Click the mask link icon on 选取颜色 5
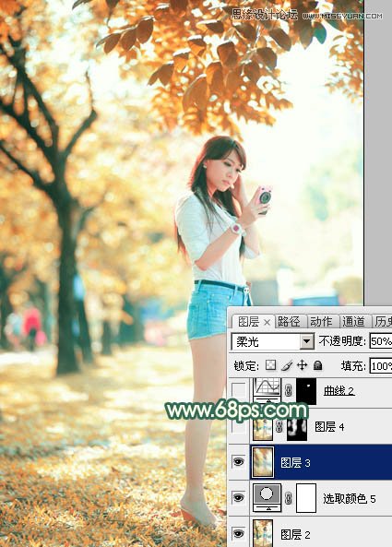The image size is (392, 547). point(289,498)
